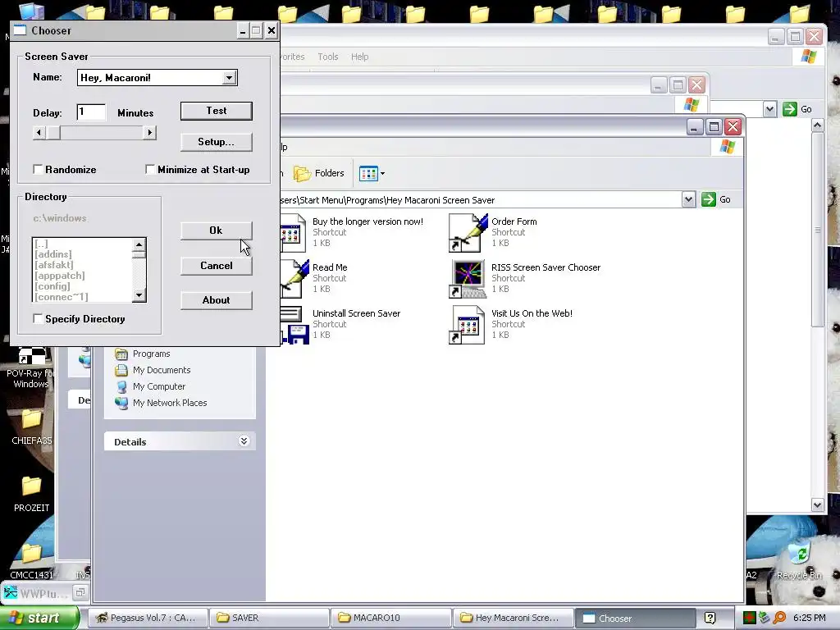This screenshot has width=840, height=630.
Task: Open the Programs icon in Other Places
Action: (x=121, y=354)
